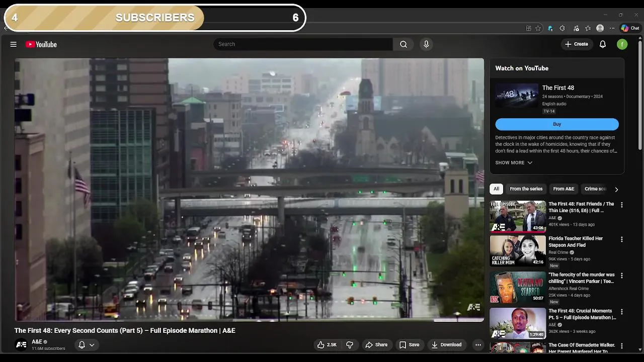Add this page to browser favorites star
Viewport: 644px width, 362px height.
[x=538, y=28]
